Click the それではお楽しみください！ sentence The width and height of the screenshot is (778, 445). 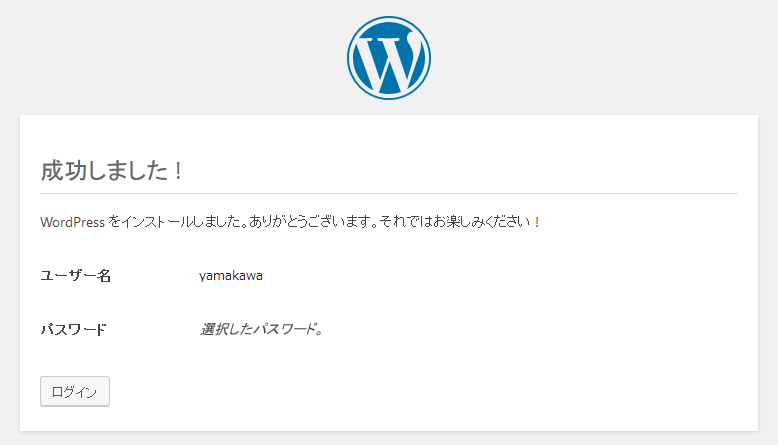(460, 222)
